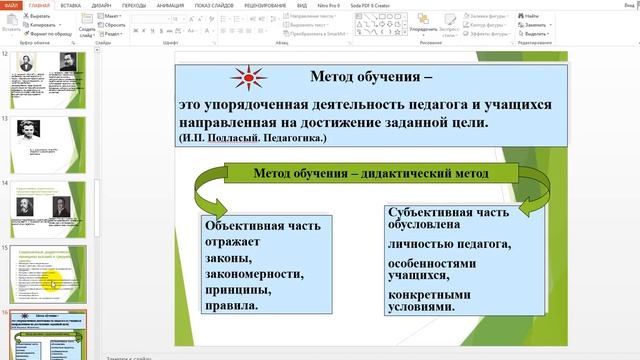Viewport: 640px width, 360px height.
Task: Open the Макет layout dropdown
Action: pos(109,16)
